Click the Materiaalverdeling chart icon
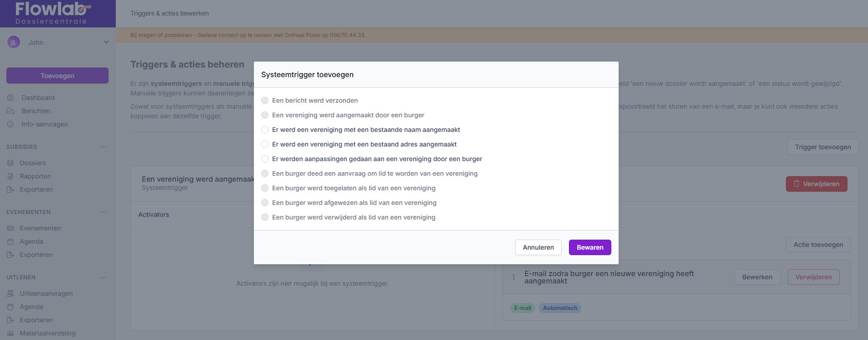868x340 pixels. pos(10,333)
